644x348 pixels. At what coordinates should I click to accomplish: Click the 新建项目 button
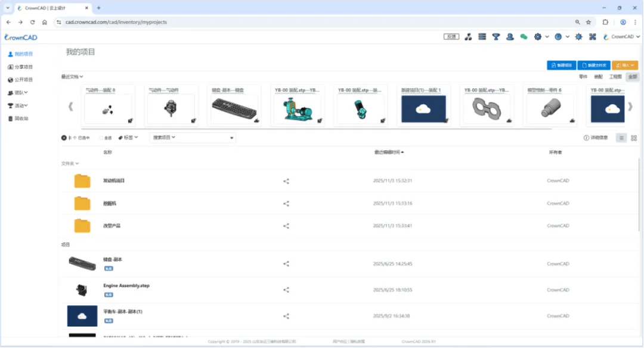tap(561, 65)
